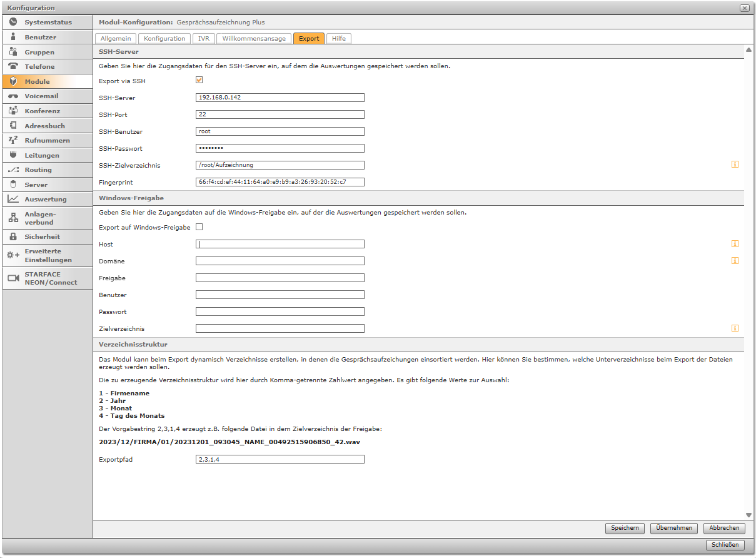Viewport: 756px width, 558px height.
Task: Click the SSH-Benutzer field
Action: click(280, 131)
